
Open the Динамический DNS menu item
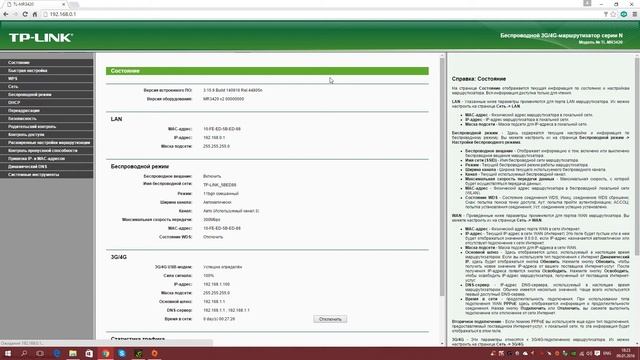(x=47, y=167)
